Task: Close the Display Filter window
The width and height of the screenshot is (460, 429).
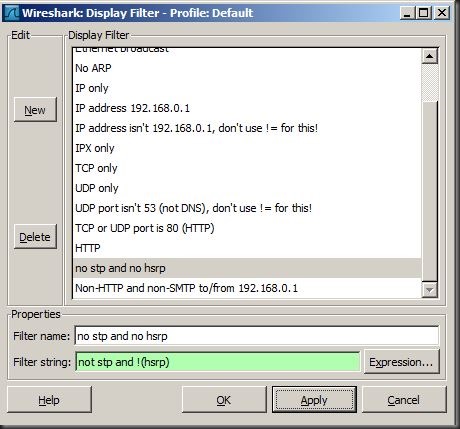Action: point(442,13)
